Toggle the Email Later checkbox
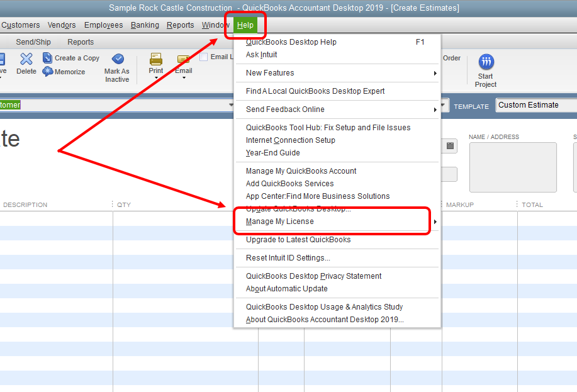This screenshot has height=392, width=577. pyautogui.click(x=203, y=57)
